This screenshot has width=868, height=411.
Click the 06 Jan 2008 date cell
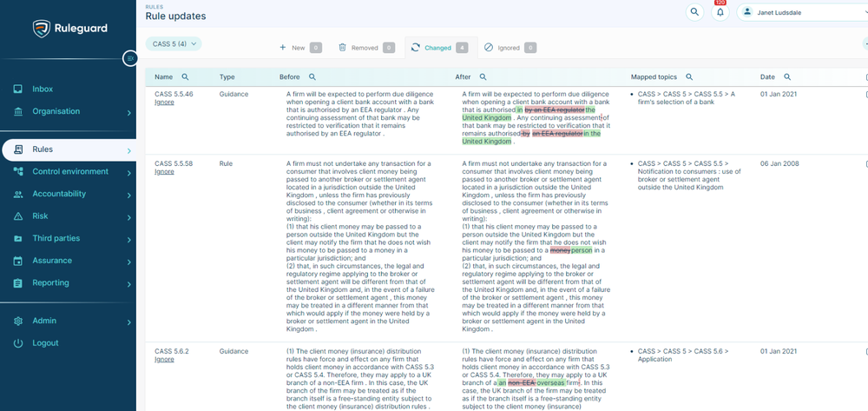[x=779, y=164]
